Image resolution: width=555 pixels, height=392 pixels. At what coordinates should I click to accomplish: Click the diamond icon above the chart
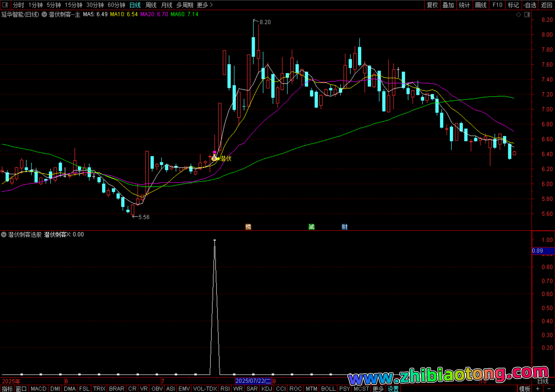click(x=518, y=15)
